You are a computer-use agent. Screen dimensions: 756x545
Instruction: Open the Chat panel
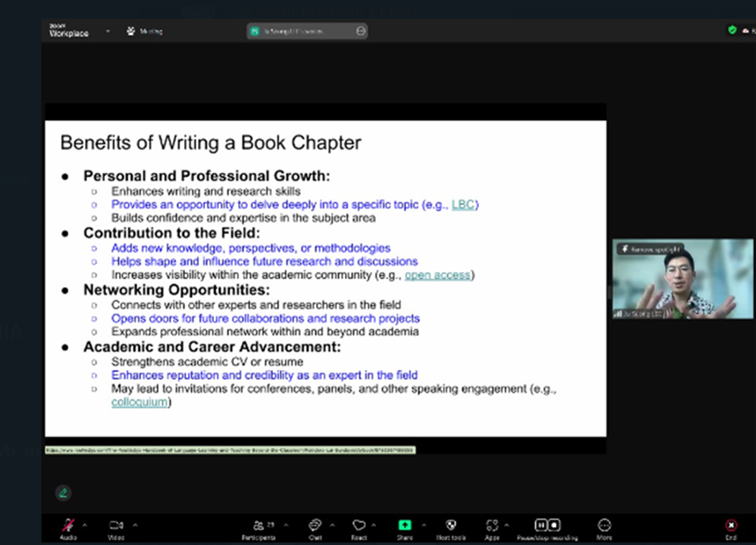pyautogui.click(x=315, y=525)
